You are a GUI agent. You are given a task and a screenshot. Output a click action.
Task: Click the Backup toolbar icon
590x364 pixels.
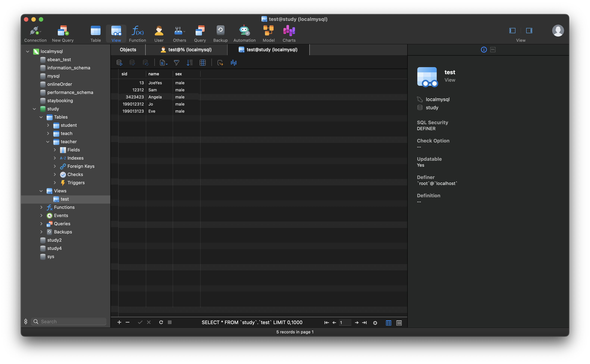(x=220, y=33)
